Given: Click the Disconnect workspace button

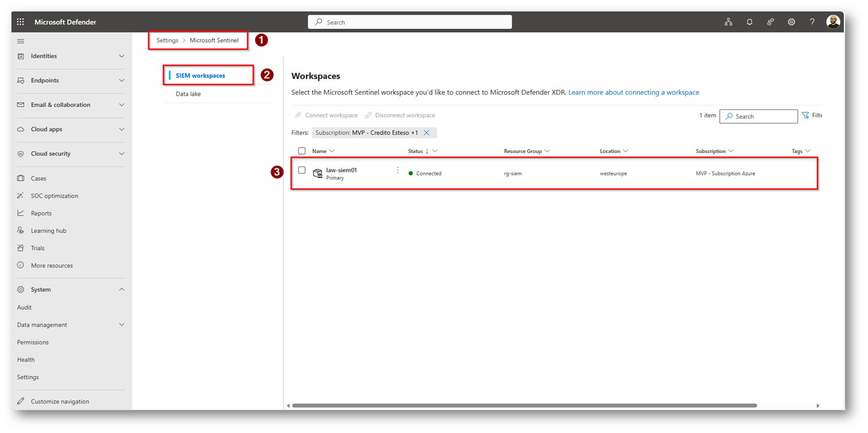Looking at the screenshot, I should [400, 115].
